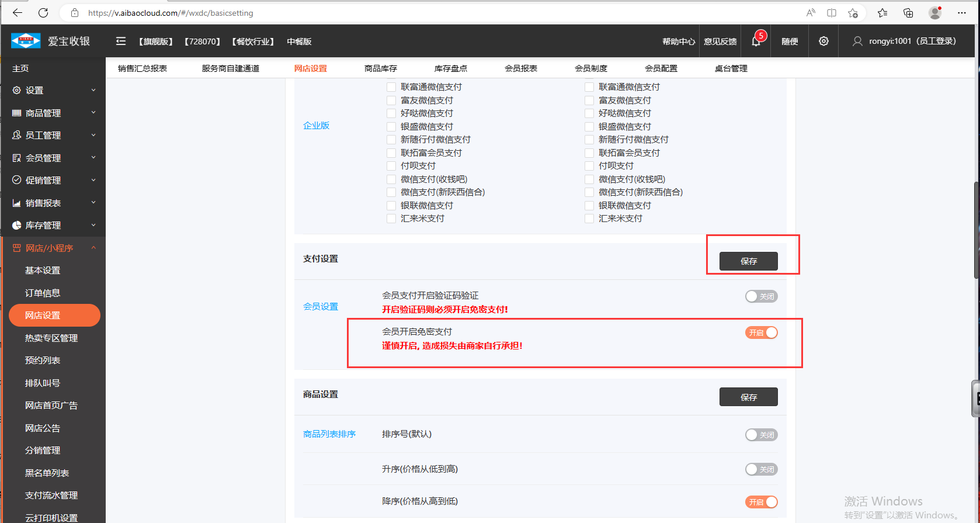Open the settings gear in header
Image resolution: width=980 pixels, height=523 pixels.
(x=823, y=41)
